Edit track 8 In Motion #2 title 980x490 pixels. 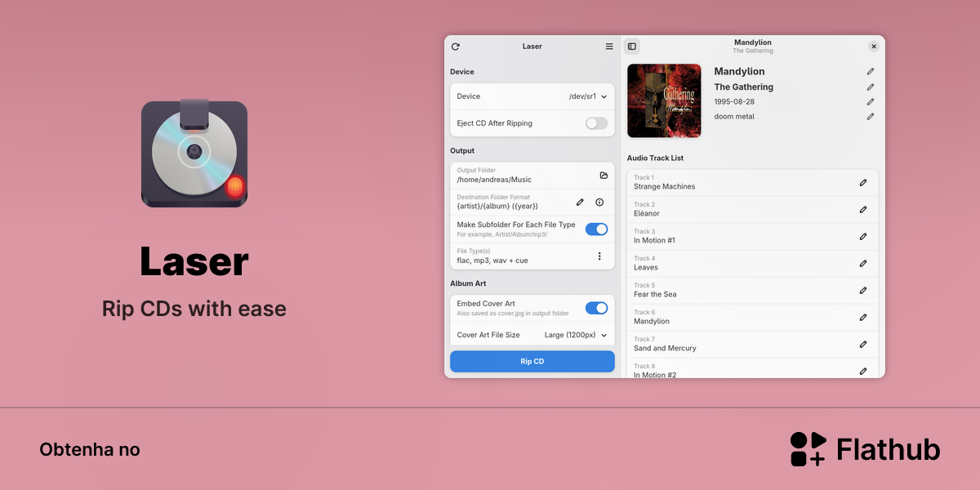tap(863, 372)
